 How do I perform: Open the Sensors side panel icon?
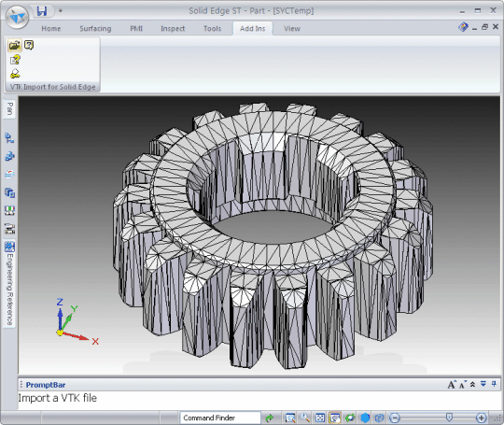point(9,211)
